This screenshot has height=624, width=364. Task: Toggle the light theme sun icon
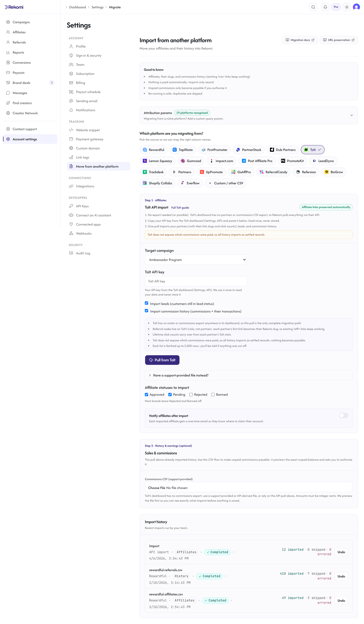click(347, 7)
